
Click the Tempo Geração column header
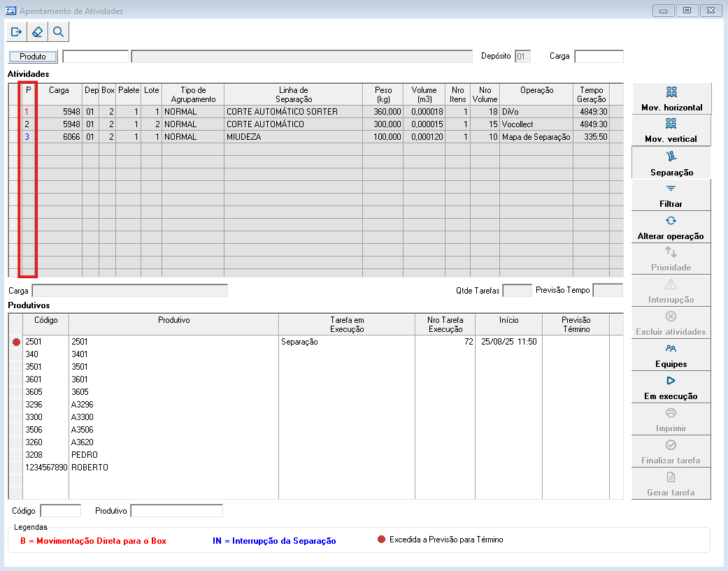pyautogui.click(x=592, y=94)
